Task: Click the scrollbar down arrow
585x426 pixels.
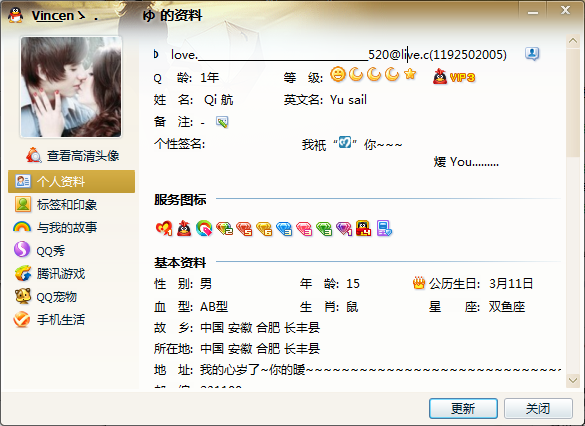Action: coord(573,380)
